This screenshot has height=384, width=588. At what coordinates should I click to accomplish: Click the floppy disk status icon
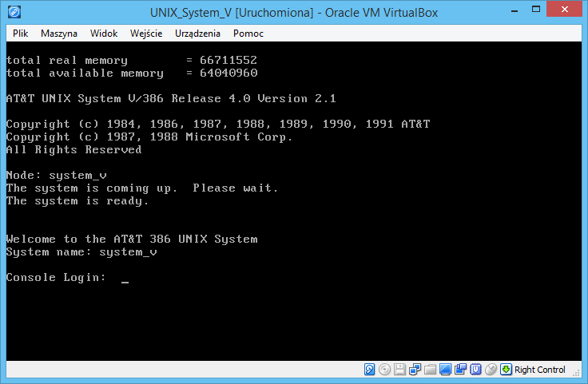(399, 370)
